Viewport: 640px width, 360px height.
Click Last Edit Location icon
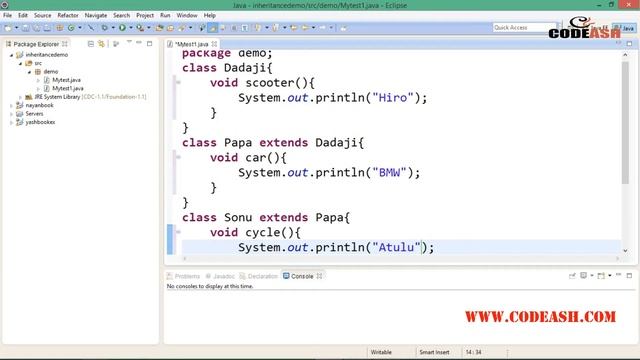293,28
